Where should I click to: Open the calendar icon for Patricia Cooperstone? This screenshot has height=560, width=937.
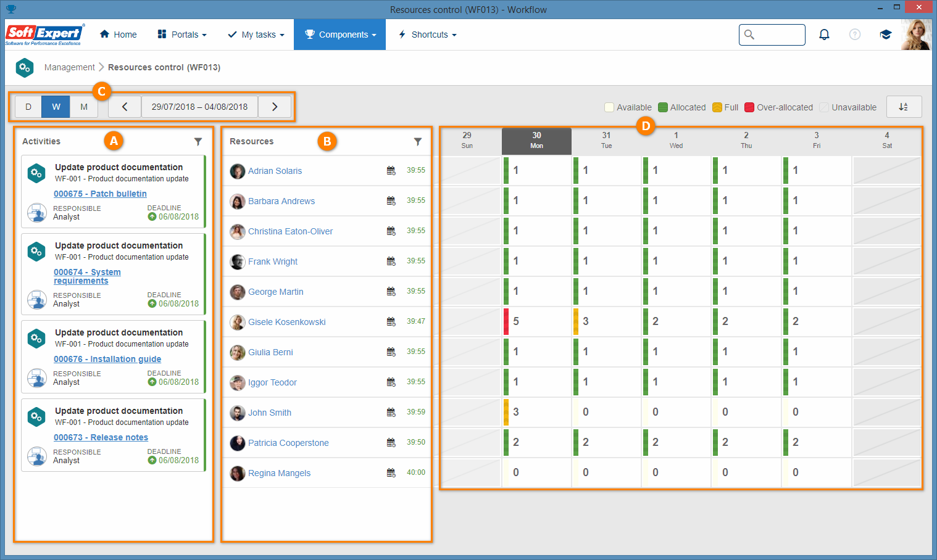point(391,442)
